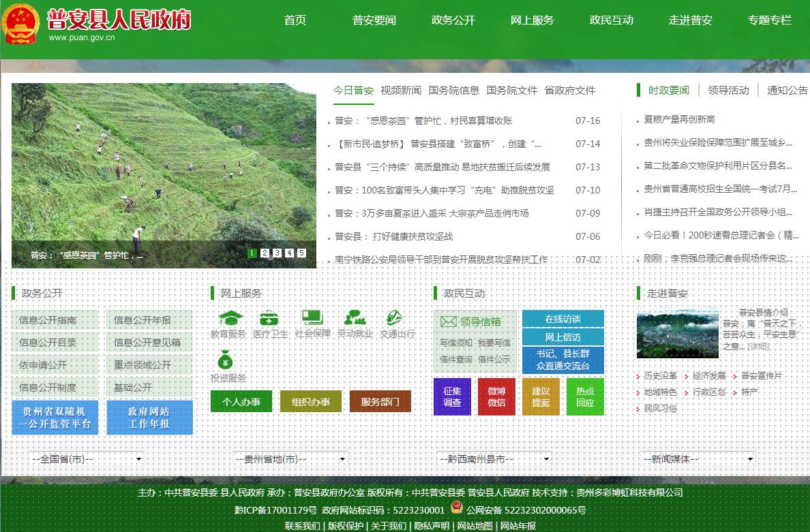The width and height of the screenshot is (810, 532).
Task: Click the green 个人办事 button
Action: click(241, 402)
